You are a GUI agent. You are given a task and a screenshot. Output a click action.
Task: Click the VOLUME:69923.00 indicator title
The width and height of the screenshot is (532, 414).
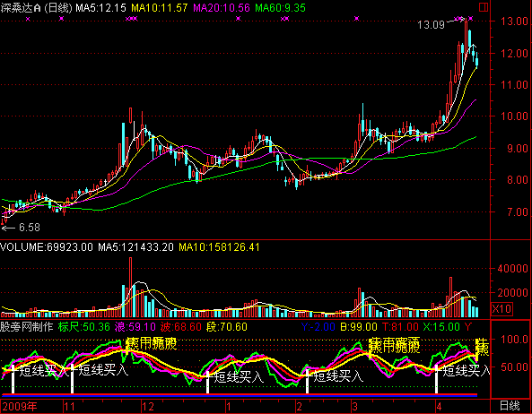47,247
